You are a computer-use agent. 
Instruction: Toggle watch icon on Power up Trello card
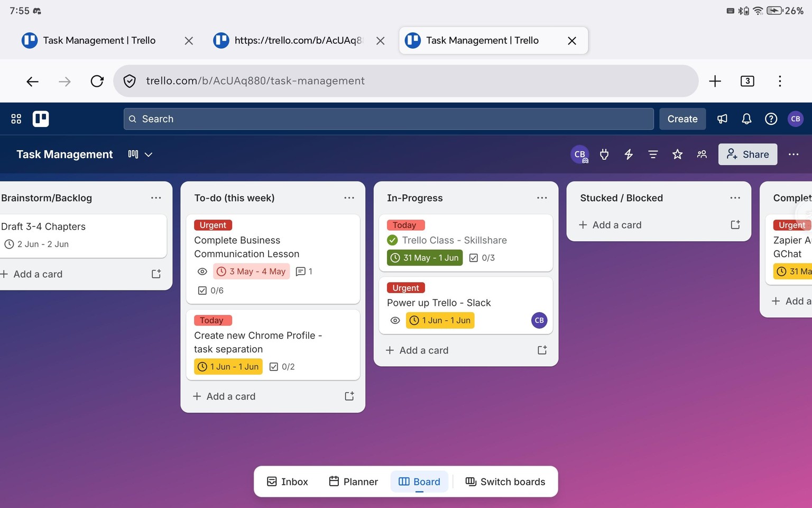click(395, 320)
